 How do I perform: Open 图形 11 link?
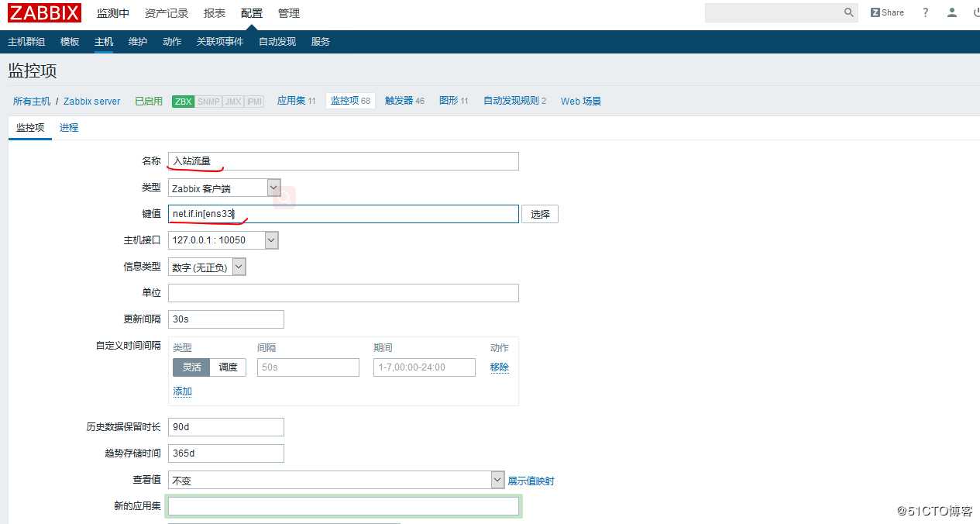453,101
